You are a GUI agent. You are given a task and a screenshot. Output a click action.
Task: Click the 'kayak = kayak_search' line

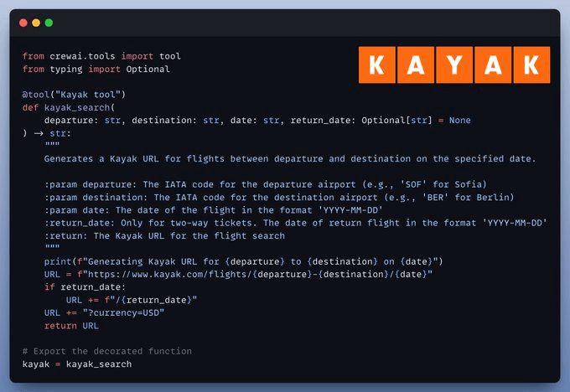coord(77,364)
